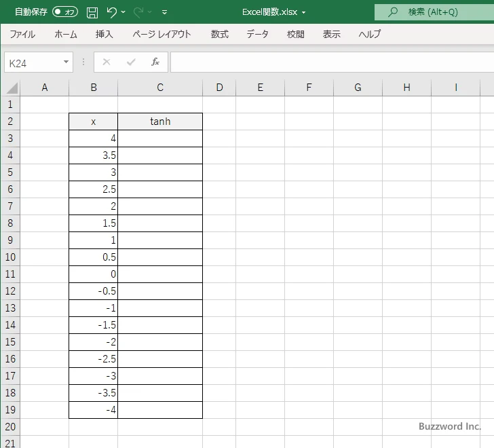This screenshot has height=448, width=494.
Task: Click the Undo arrow icon
Action: point(112,12)
